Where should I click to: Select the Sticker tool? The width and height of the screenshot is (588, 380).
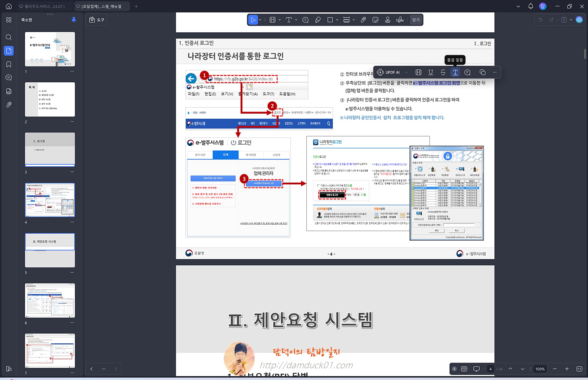click(x=375, y=20)
